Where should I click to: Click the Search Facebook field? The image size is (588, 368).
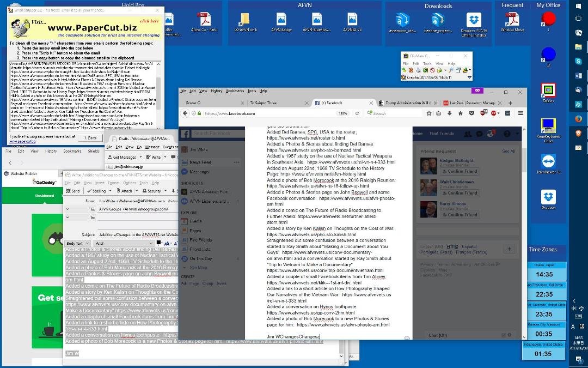point(217,134)
